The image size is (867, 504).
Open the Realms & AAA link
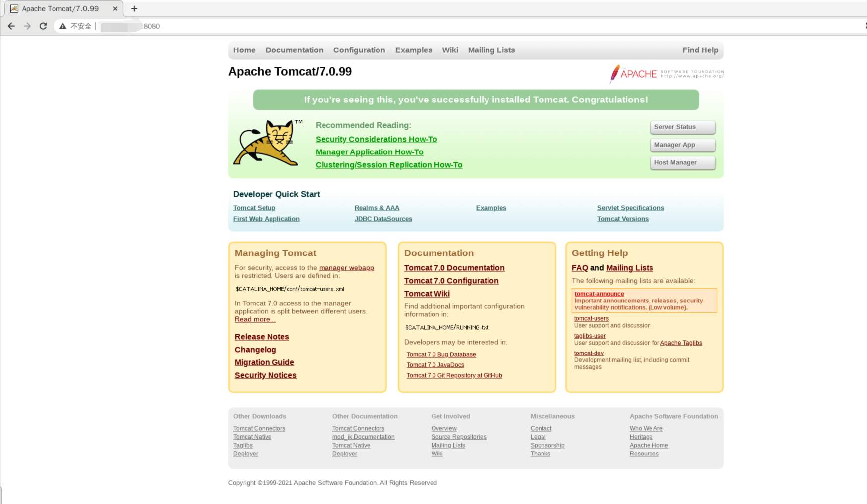click(x=377, y=208)
